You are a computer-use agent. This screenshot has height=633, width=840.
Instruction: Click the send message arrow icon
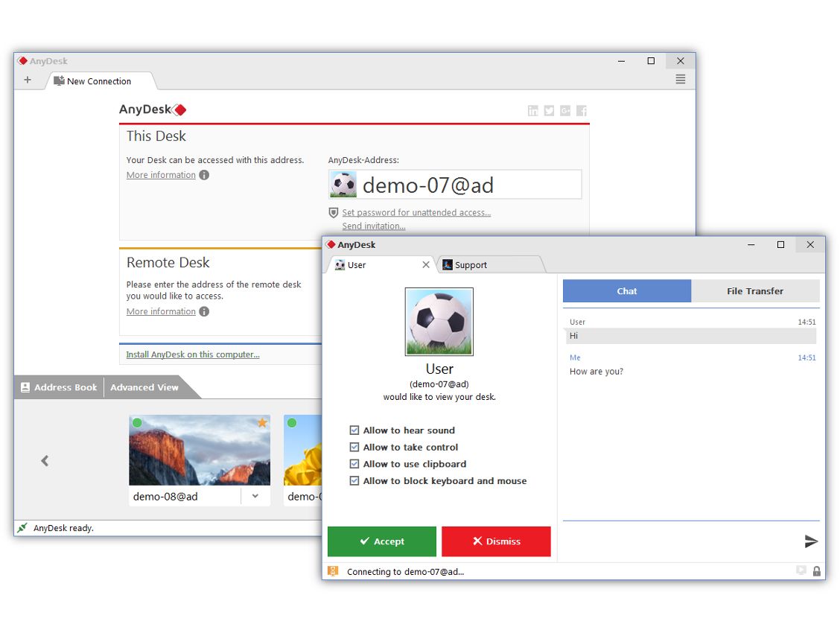coord(811,541)
